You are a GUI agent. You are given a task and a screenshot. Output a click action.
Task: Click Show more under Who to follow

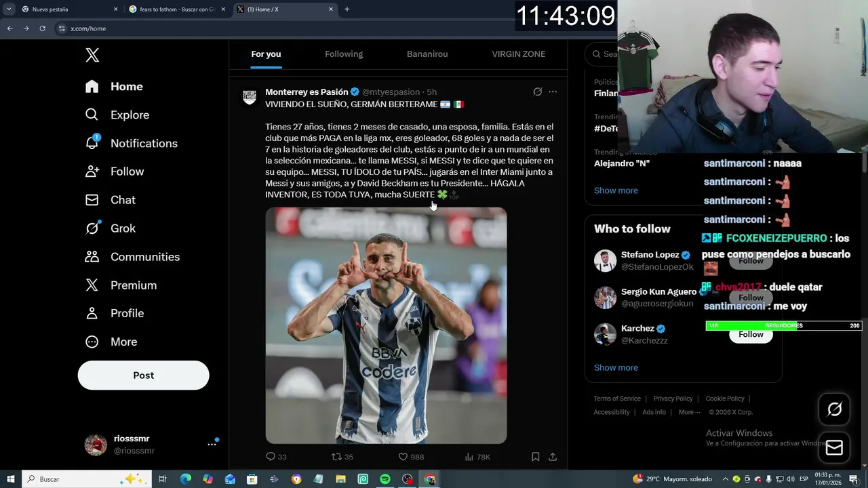pyautogui.click(x=616, y=367)
